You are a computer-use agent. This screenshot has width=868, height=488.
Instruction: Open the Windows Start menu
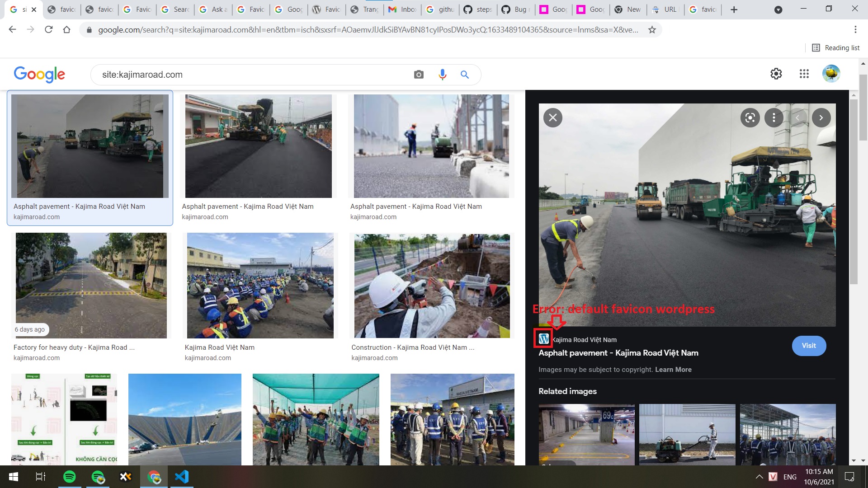click(14, 477)
